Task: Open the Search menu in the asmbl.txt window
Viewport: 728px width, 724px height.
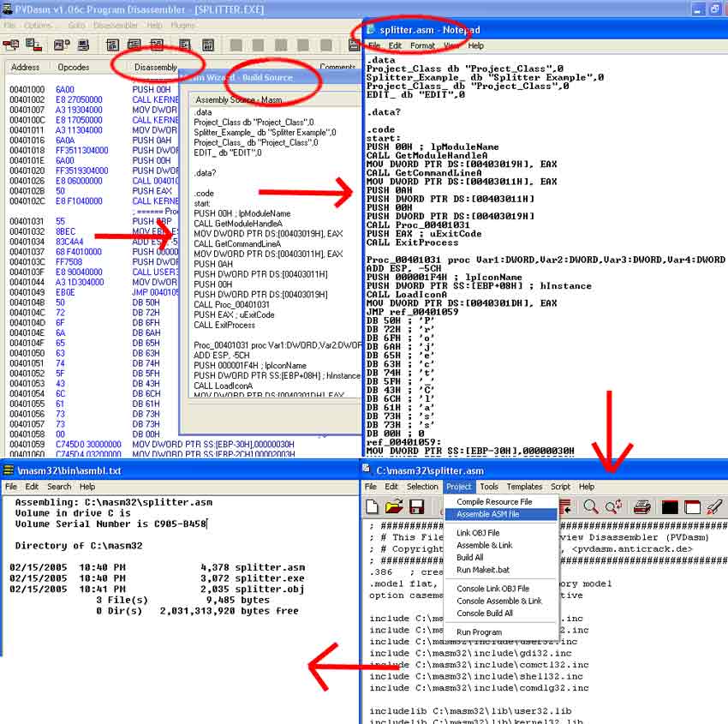Action: pos(59,487)
